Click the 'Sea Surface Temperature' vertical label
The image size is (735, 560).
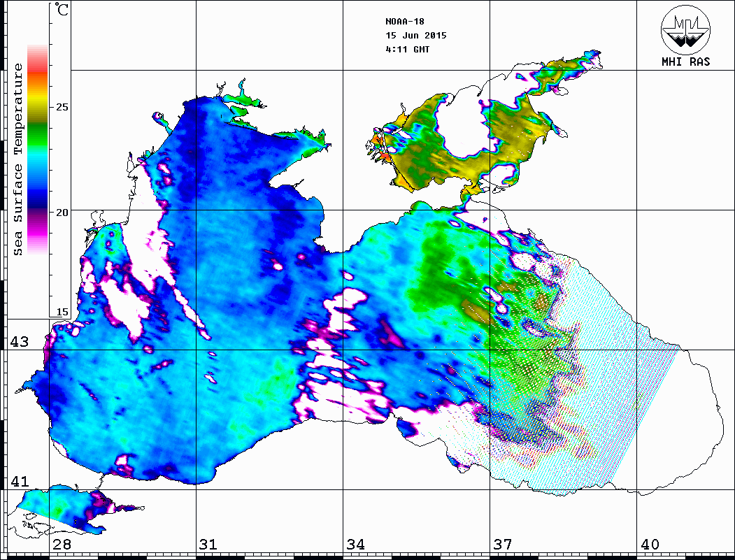click(x=17, y=159)
